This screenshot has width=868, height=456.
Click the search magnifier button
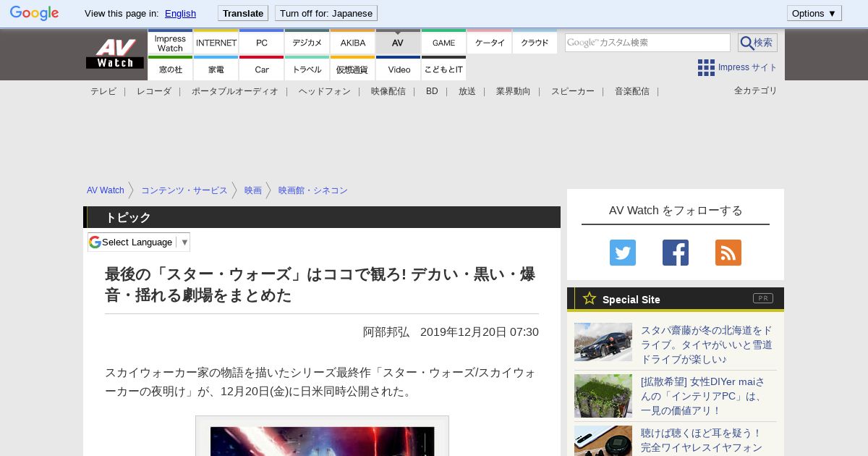[757, 43]
